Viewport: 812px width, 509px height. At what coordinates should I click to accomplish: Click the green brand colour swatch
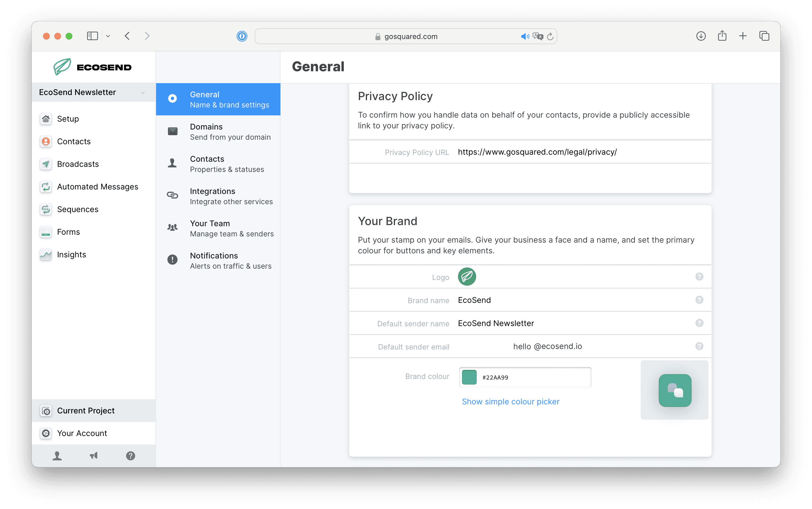[469, 377]
